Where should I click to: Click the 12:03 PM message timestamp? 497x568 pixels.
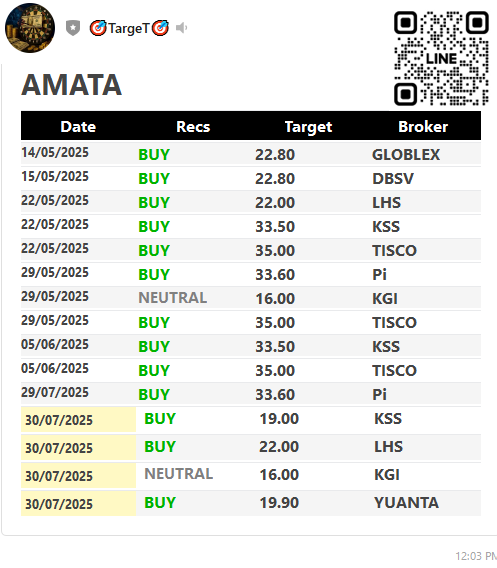(476, 556)
